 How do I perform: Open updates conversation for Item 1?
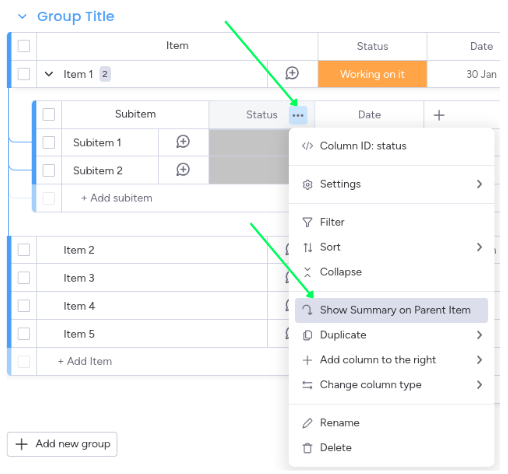coord(292,73)
